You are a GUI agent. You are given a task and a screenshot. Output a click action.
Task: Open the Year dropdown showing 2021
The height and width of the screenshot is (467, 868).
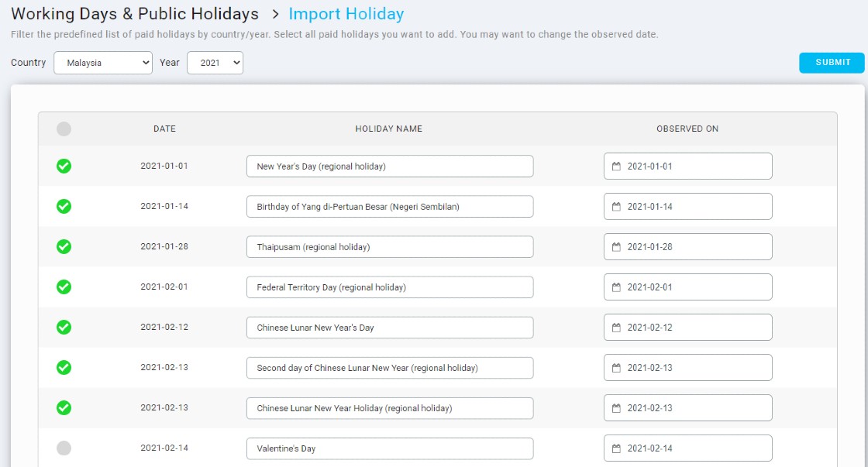click(215, 63)
